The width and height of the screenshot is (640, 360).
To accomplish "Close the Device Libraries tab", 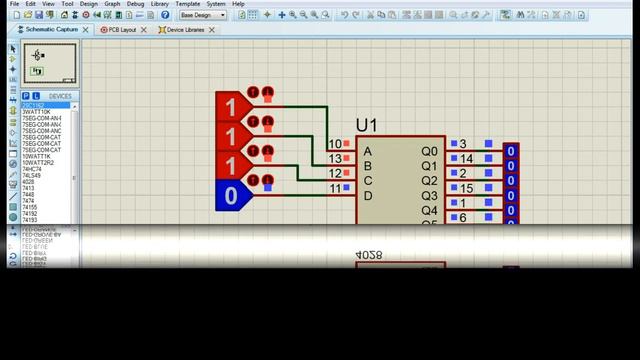I will coord(212,30).
